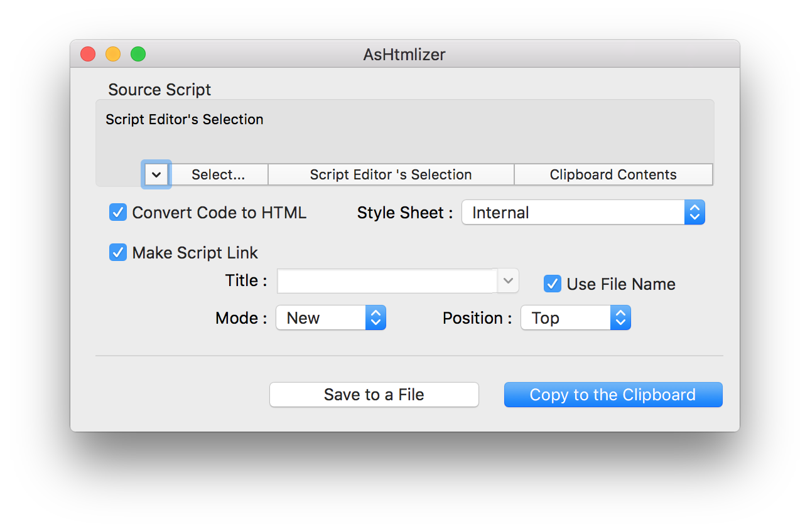Click inside the Title text field
Image resolution: width=810 pixels, height=532 pixels.
tap(387, 281)
